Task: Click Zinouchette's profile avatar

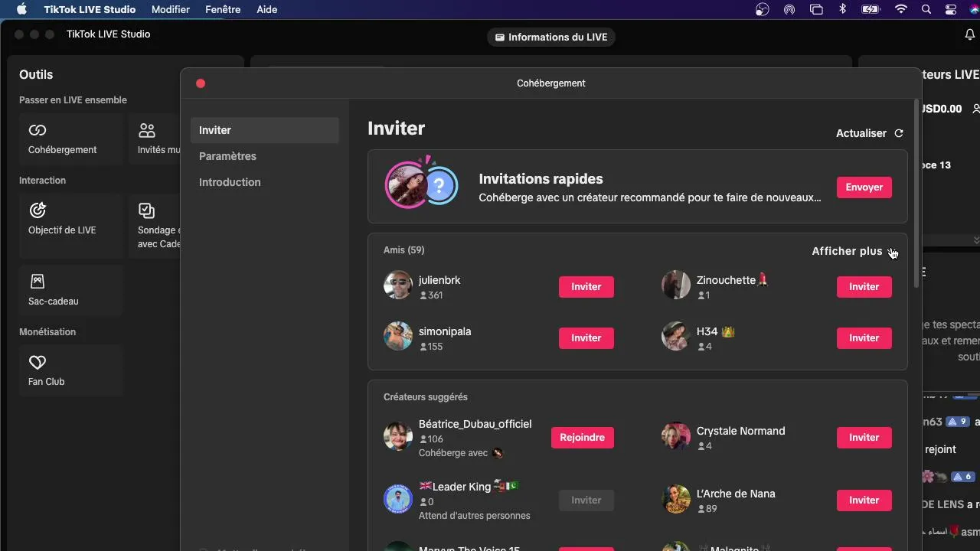Action: click(x=676, y=285)
